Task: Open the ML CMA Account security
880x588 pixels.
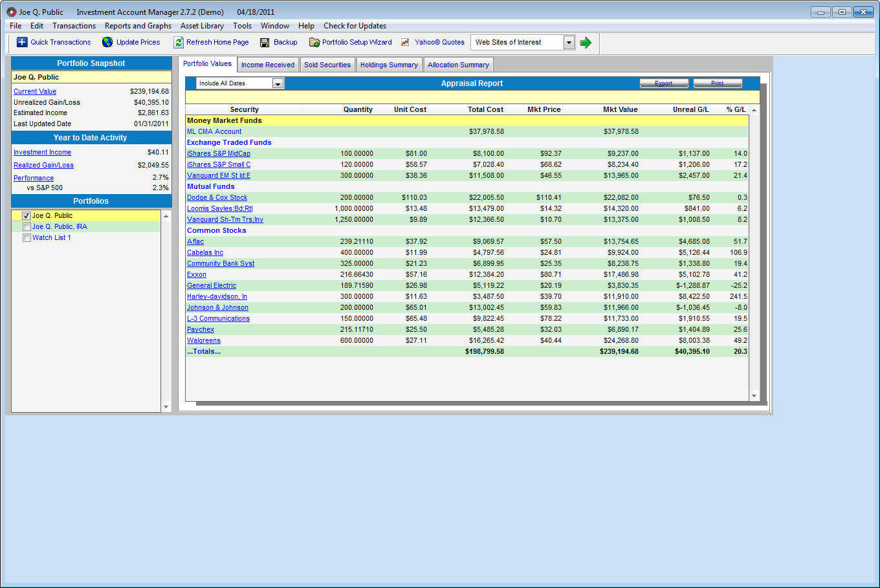Action: (x=214, y=131)
